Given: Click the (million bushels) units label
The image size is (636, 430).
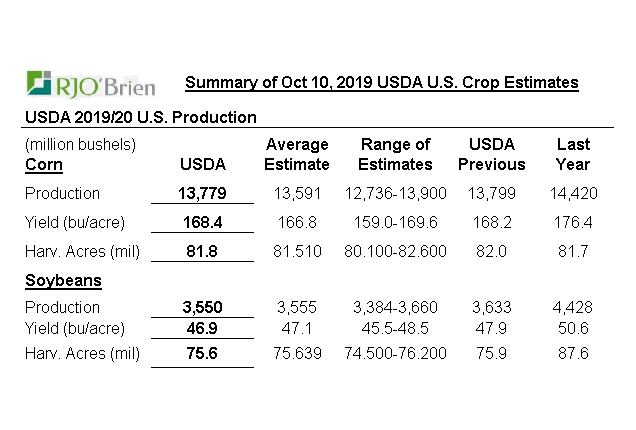Looking at the screenshot, I should 79,145.
